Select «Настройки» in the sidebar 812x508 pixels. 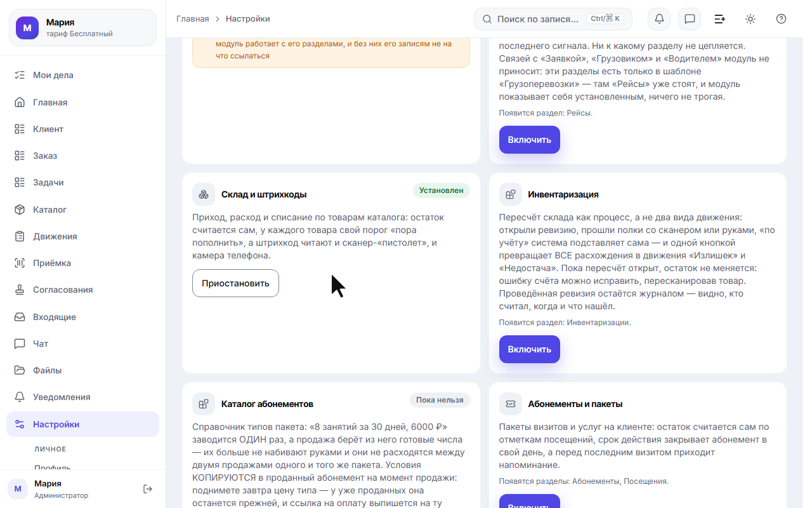(82, 424)
